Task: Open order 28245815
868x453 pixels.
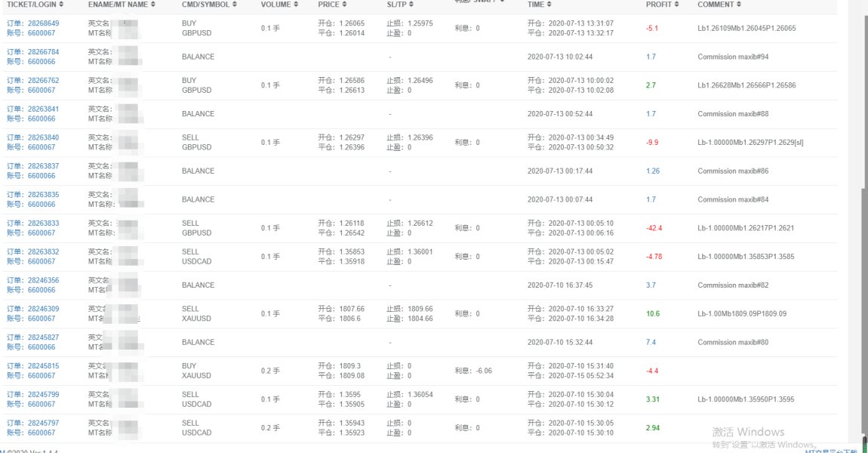Action: 43,366
